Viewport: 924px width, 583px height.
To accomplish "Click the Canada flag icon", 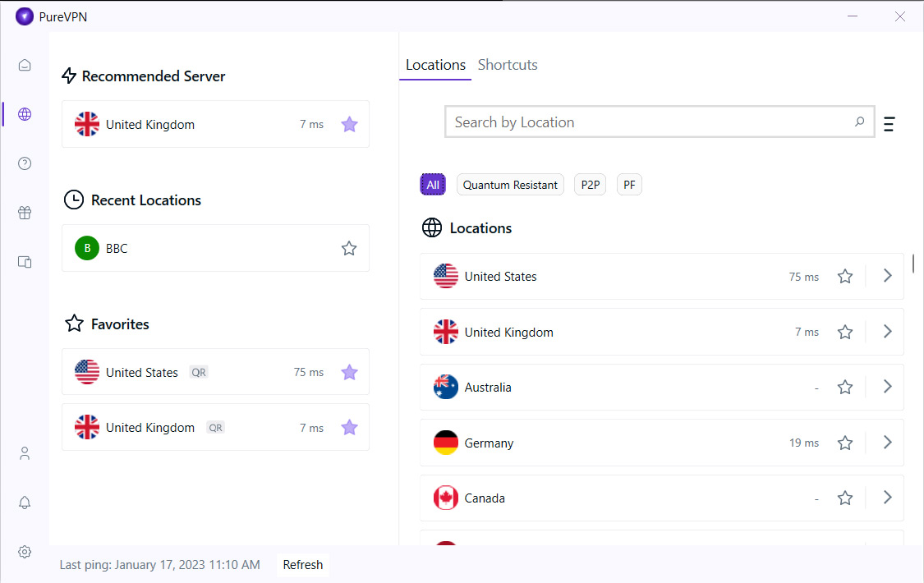I will coord(445,498).
